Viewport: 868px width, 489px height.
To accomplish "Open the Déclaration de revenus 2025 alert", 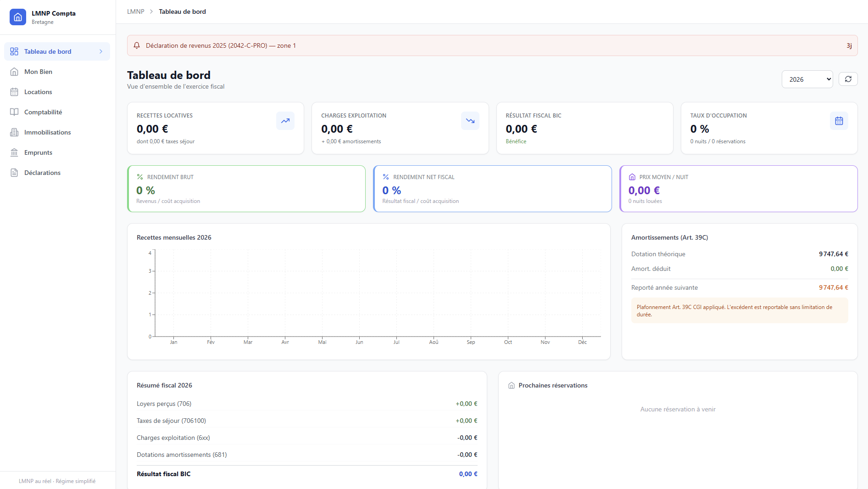I will (492, 45).
